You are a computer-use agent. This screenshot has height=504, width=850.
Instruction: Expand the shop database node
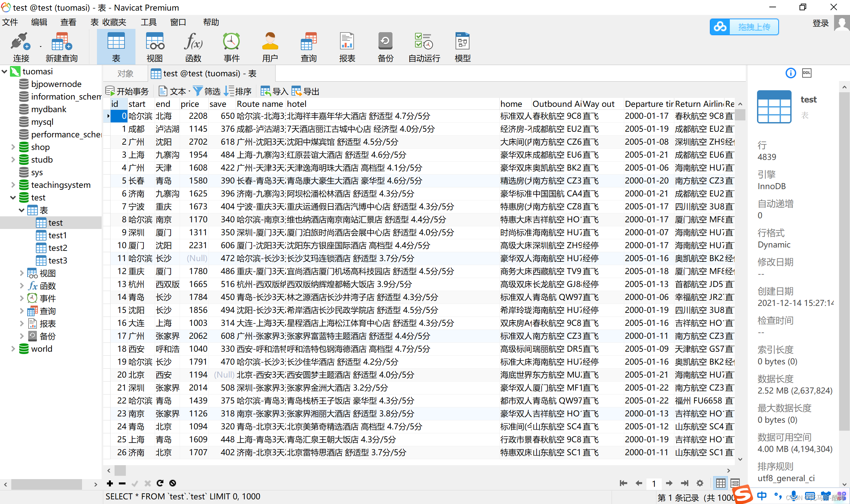13,147
